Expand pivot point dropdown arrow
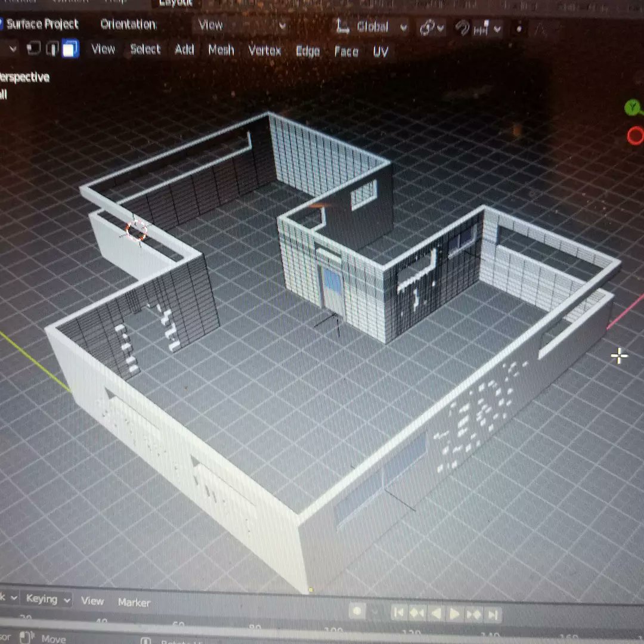The image size is (644, 644). [441, 29]
